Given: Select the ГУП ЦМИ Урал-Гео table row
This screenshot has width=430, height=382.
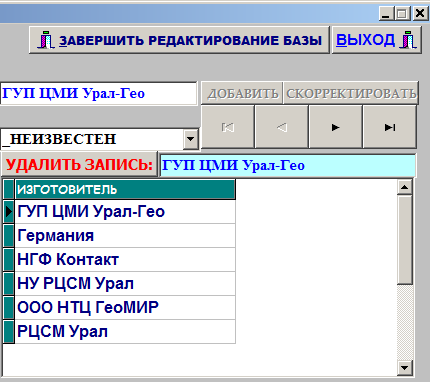Looking at the screenshot, I should (x=125, y=212).
